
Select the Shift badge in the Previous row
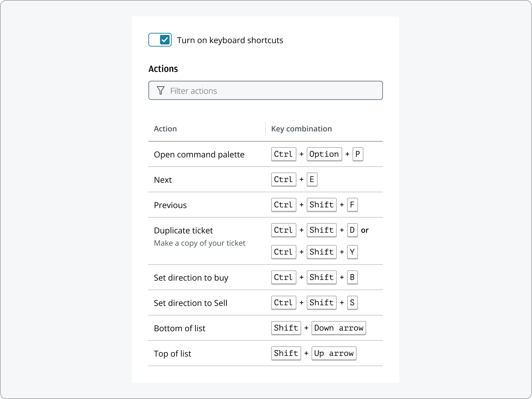coord(321,205)
